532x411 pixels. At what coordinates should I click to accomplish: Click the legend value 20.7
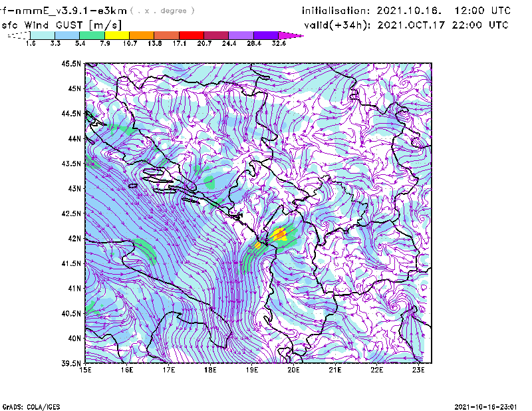point(204,43)
